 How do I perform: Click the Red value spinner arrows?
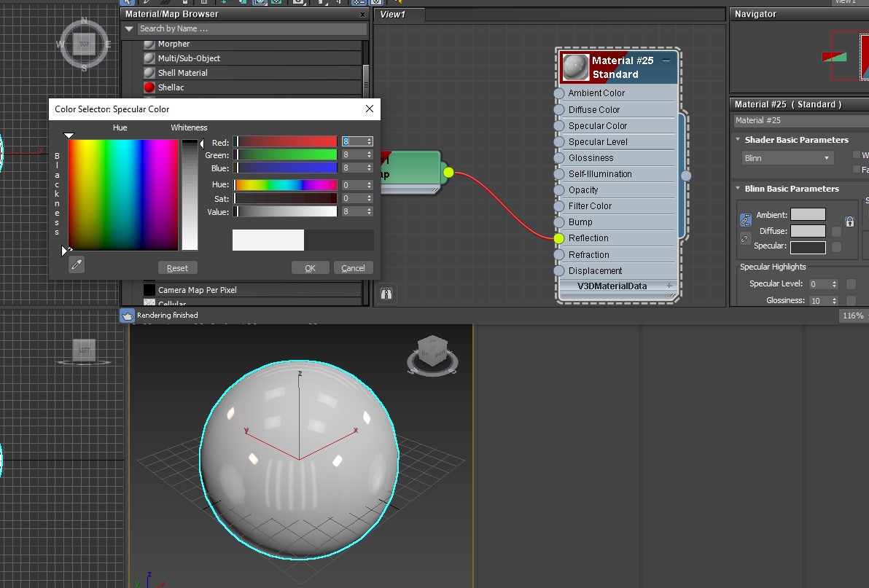(370, 142)
